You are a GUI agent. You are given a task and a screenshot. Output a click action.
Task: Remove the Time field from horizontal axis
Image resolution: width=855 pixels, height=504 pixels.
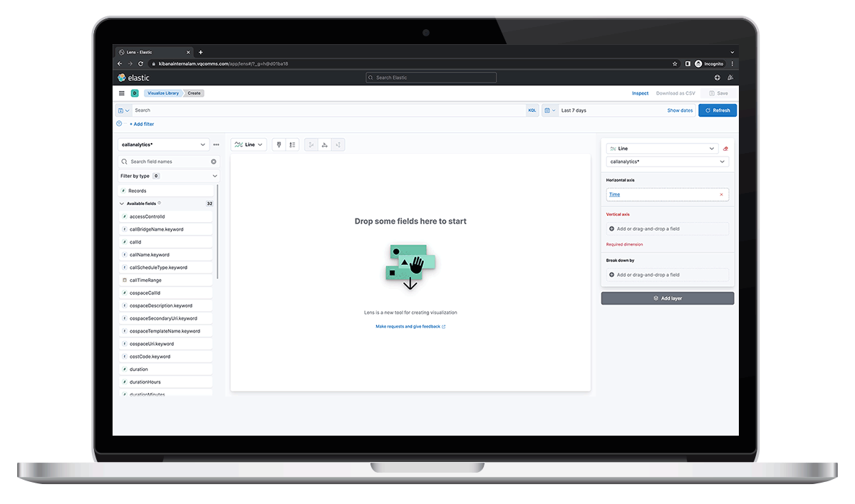(721, 194)
